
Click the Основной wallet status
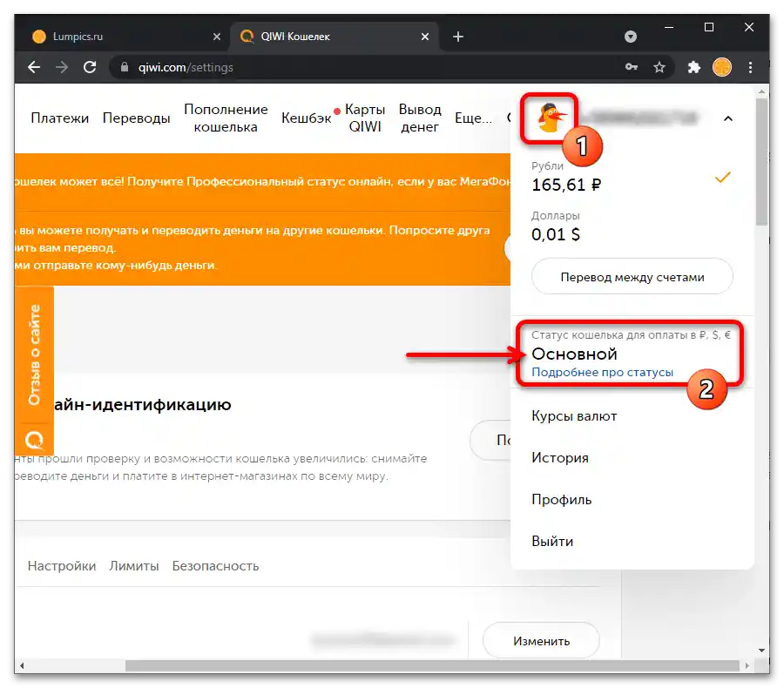click(x=574, y=354)
